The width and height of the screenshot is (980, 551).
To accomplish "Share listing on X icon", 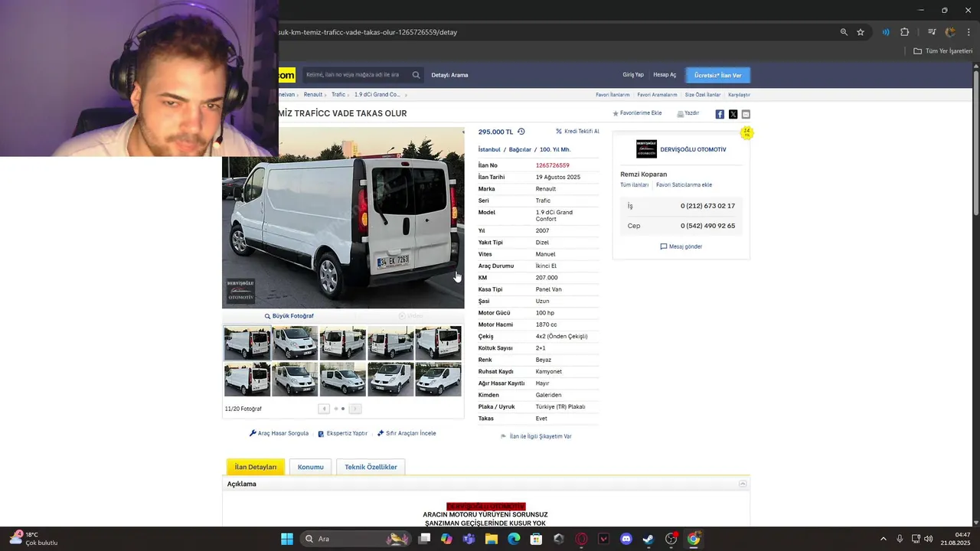I will [733, 114].
